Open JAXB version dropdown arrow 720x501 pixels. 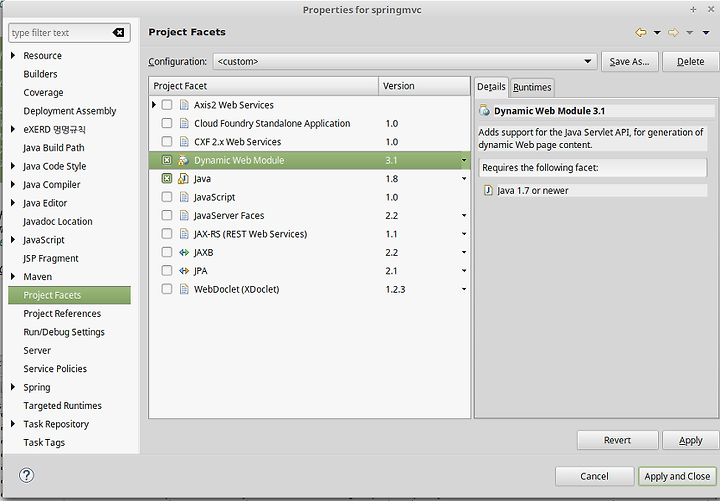point(464,252)
